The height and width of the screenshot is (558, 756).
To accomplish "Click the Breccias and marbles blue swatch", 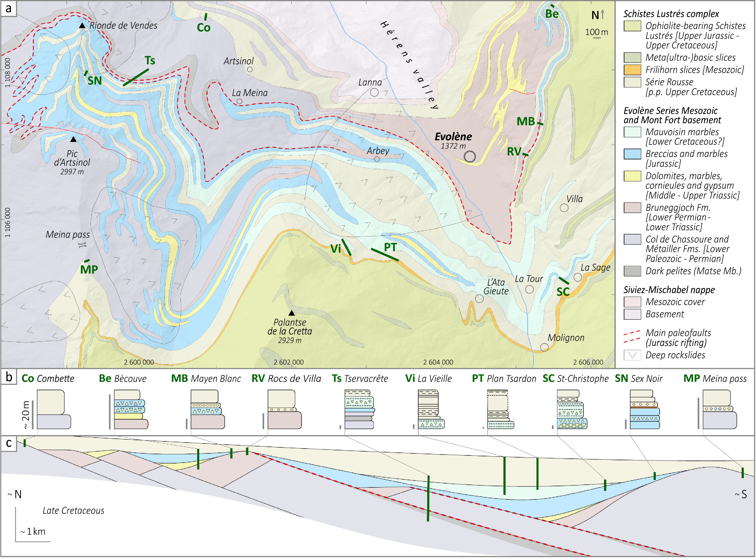I will pos(632,154).
